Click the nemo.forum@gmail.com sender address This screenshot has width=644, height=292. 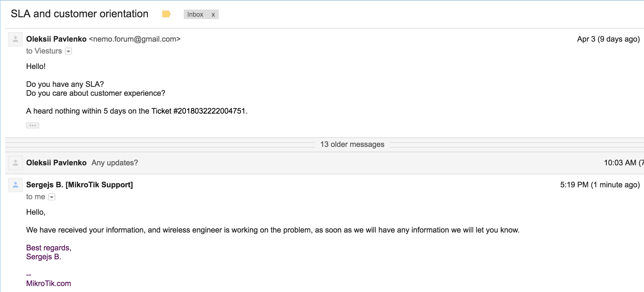pyautogui.click(x=135, y=39)
